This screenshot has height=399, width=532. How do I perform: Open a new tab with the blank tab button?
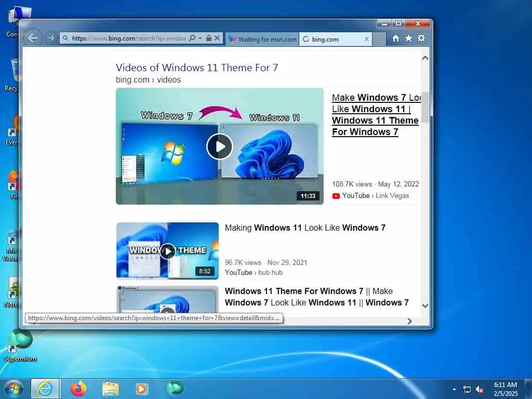click(x=379, y=39)
